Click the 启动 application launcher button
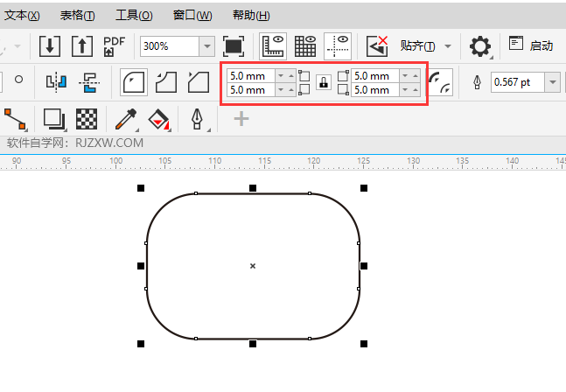Viewport: 566px width, 392px height. pyautogui.click(x=531, y=45)
